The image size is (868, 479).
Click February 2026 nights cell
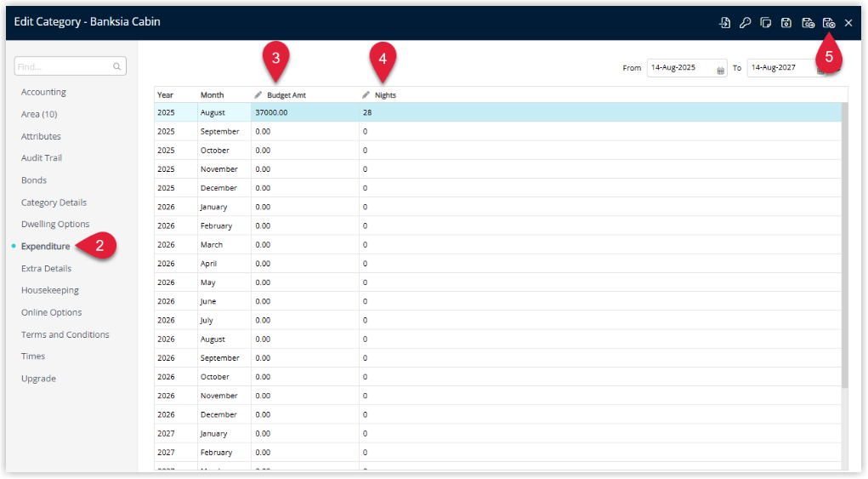tap(600, 225)
